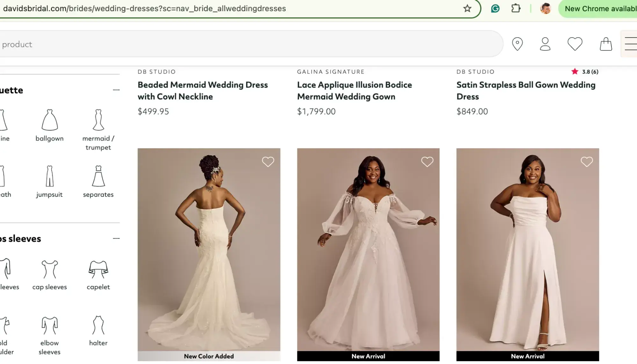Open the hamburger menu icon
The height and width of the screenshot is (364, 637).
pos(630,44)
